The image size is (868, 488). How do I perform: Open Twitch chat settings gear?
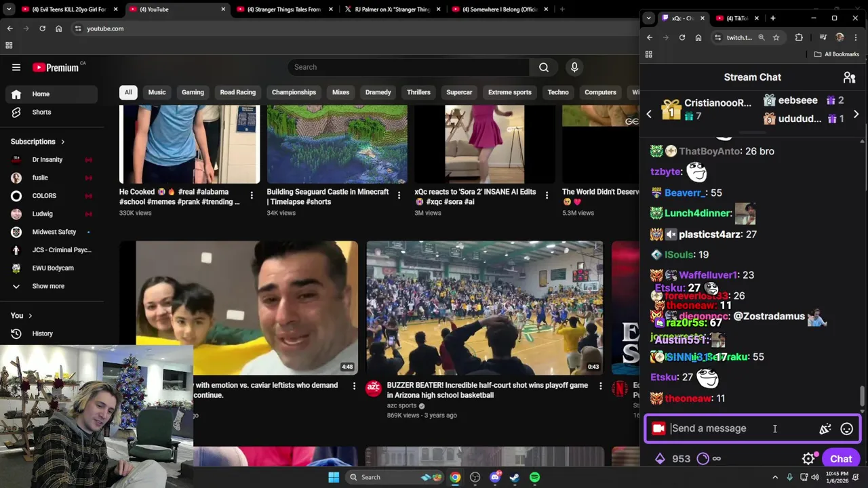[808, 459]
